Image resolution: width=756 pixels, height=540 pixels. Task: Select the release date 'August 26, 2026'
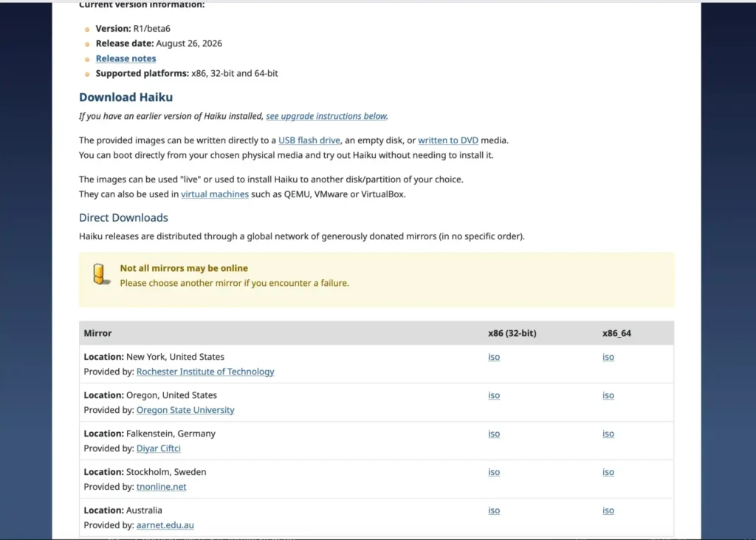(x=189, y=44)
